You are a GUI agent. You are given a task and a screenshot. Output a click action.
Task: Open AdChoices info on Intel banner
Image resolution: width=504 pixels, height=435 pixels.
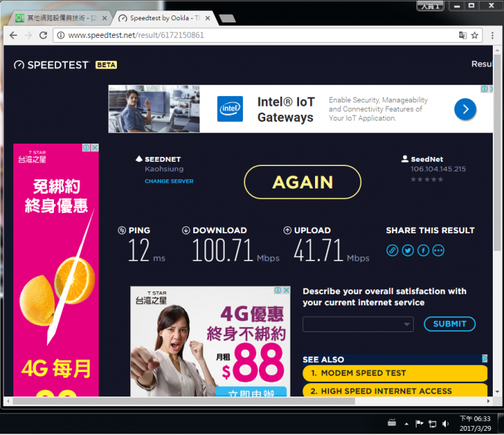tap(484, 89)
